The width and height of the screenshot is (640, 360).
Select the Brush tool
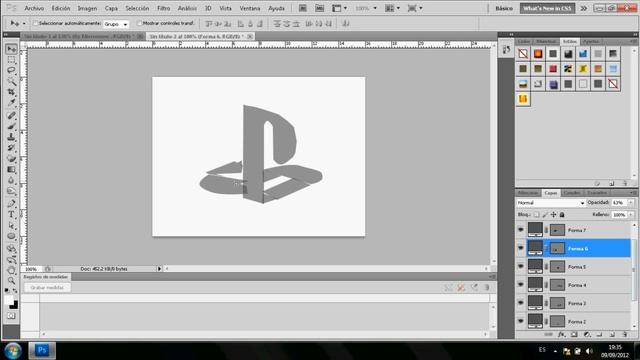pos(11,127)
